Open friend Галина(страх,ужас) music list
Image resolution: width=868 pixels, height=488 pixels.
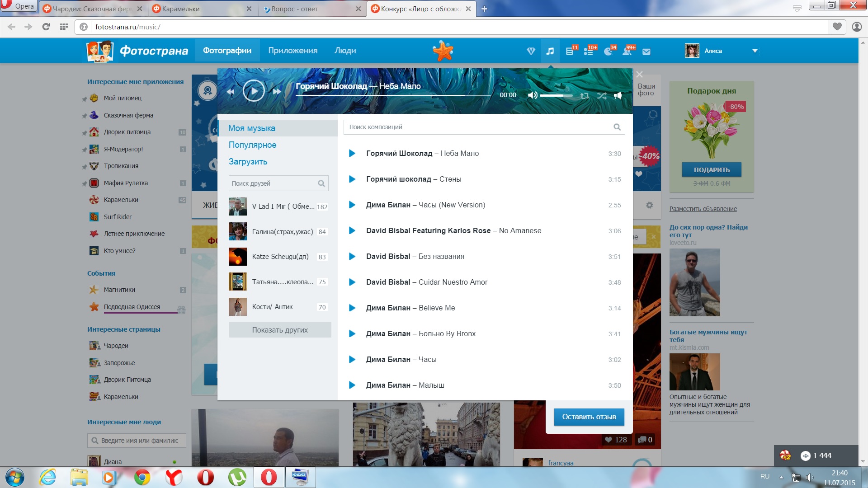[x=278, y=232]
